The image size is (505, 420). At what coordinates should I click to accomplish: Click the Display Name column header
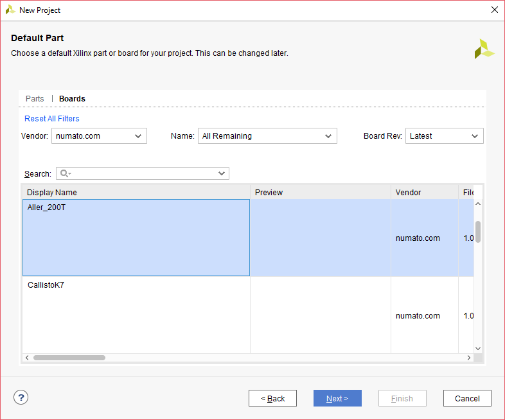click(136, 192)
